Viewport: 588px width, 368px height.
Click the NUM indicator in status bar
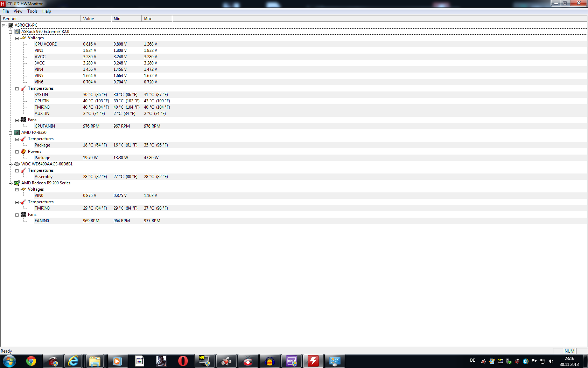coord(569,351)
